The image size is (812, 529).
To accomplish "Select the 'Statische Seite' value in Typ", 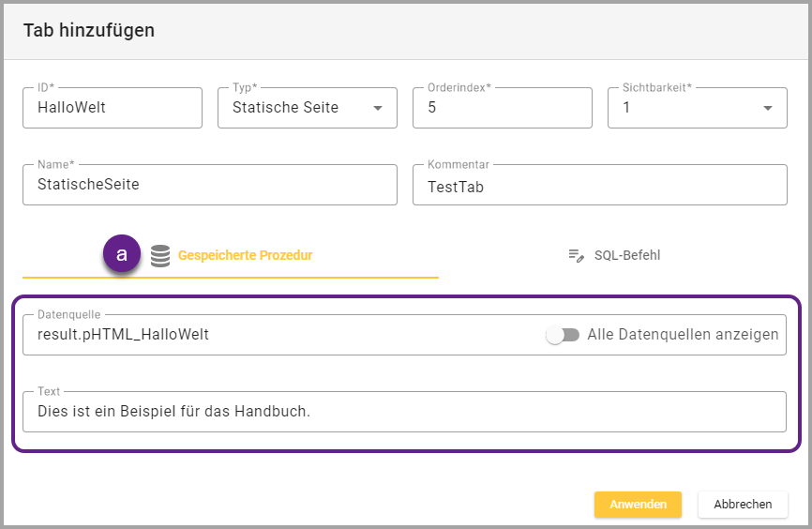I will tap(285, 108).
